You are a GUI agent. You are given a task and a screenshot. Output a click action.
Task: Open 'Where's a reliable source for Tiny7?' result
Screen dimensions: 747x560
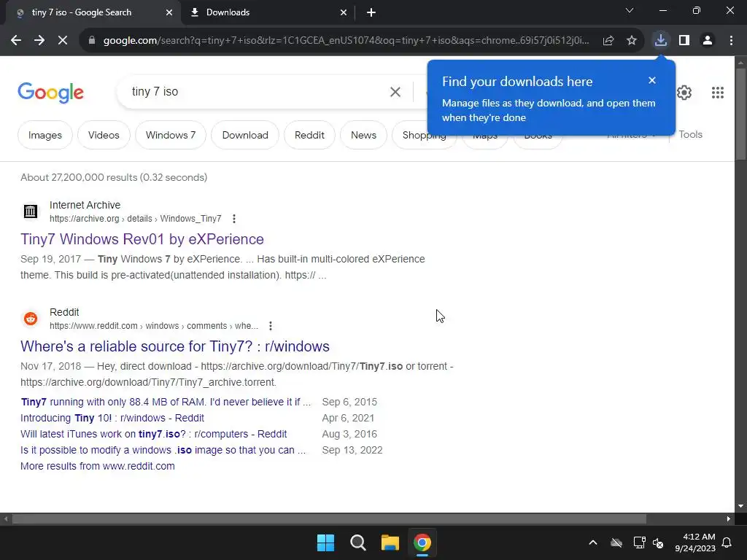tap(175, 346)
